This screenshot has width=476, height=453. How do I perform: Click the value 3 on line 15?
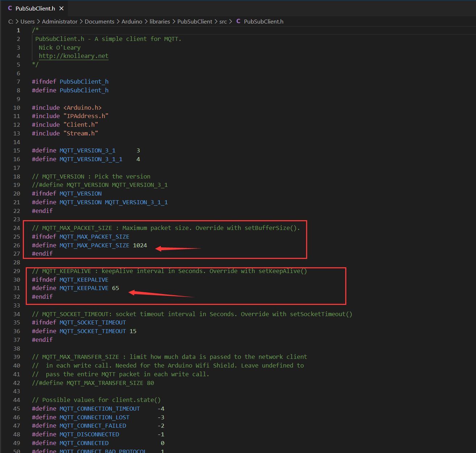pos(138,150)
